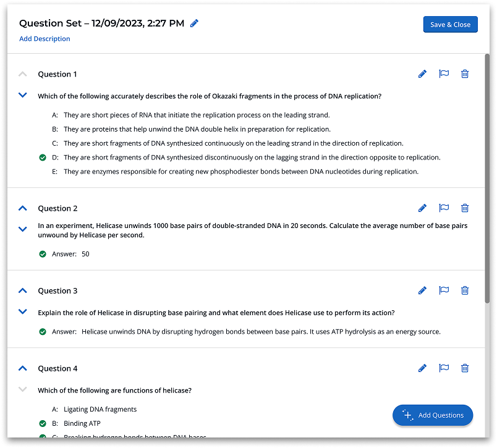Click the vertical scrollbar thumb
This screenshot has width=497, height=448.
pyautogui.click(x=487, y=179)
